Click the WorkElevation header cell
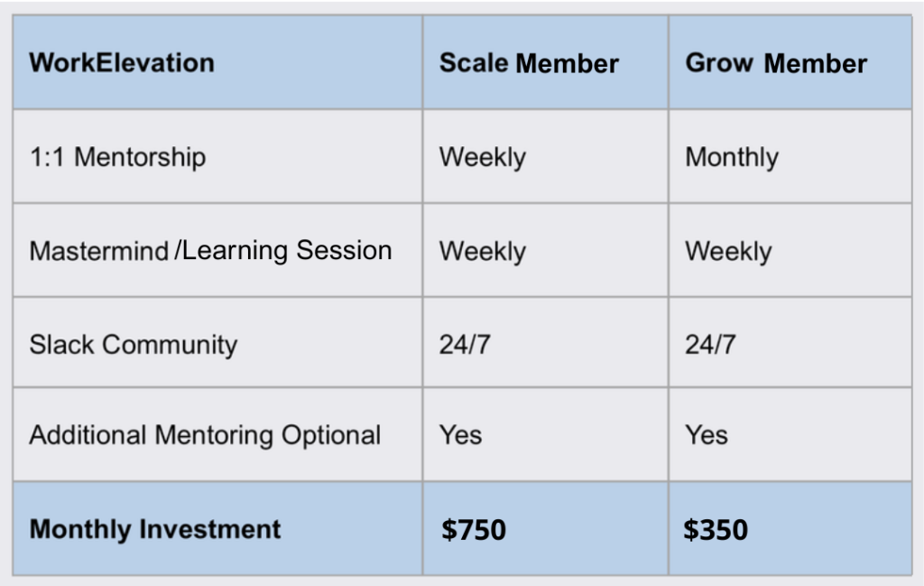Image resolution: width=924 pixels, height=586 pixels. 217,62
